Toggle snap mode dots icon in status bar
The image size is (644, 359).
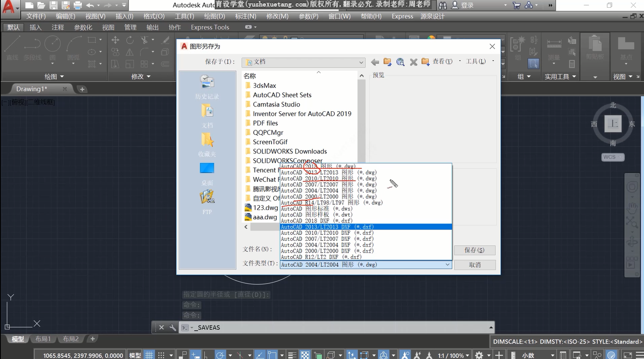click(x=161, y=355)
